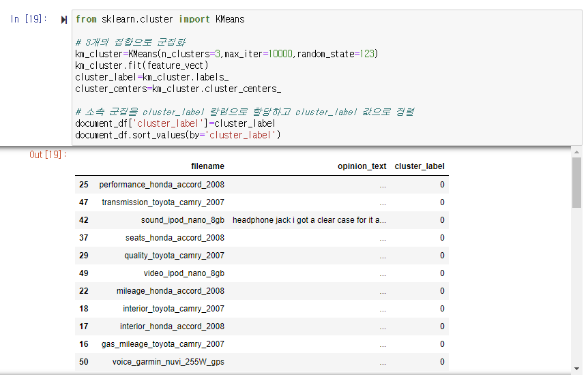The width and height of the screenshot is (588, 381).
Task: Click the output scrollbar down arrow
Action: [x=576, y=369]
